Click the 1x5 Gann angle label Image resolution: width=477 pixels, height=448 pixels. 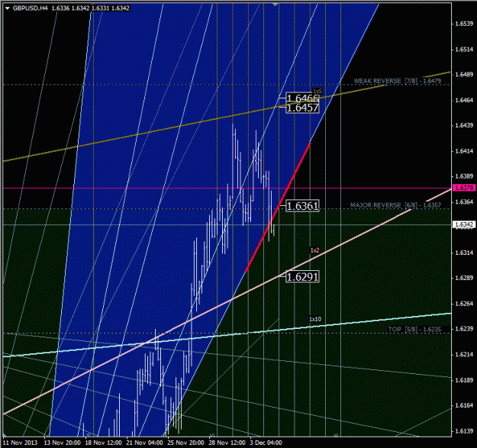pos(317,91)
